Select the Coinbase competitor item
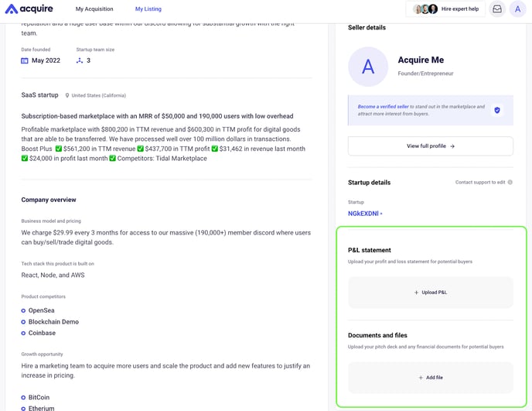Viewport: 532px width, 411px height. pos(39,333)
